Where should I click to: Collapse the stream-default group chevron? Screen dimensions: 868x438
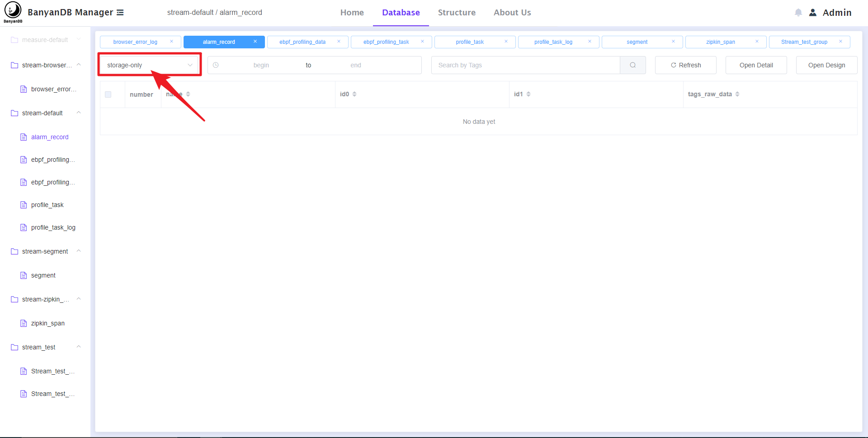click(x=79, y=113)
